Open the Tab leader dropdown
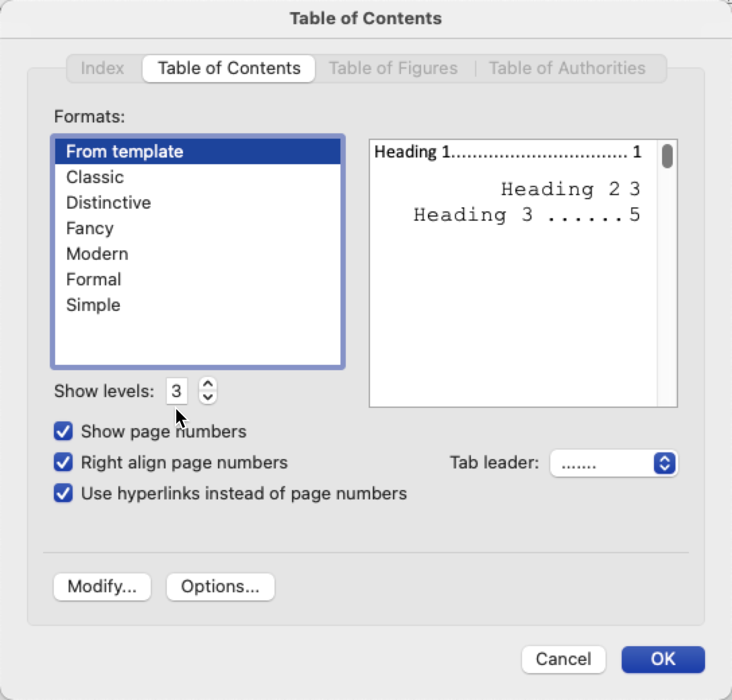The width and height of the screenshot is (732, 700). [614, 463]
